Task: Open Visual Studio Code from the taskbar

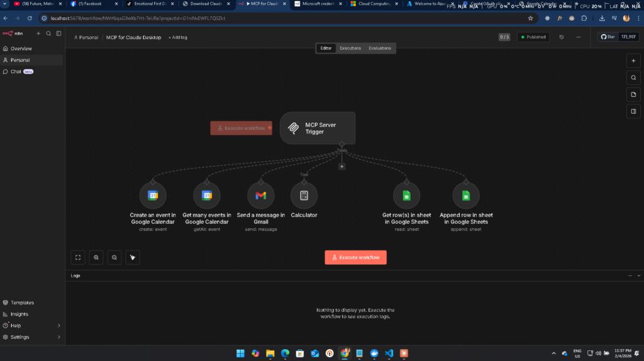Action: point(389,353)
